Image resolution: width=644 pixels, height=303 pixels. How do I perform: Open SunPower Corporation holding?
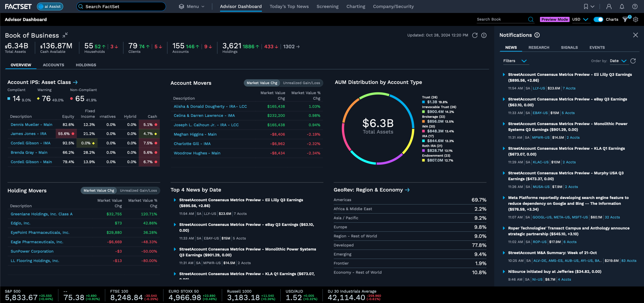(x=32, y=251)
